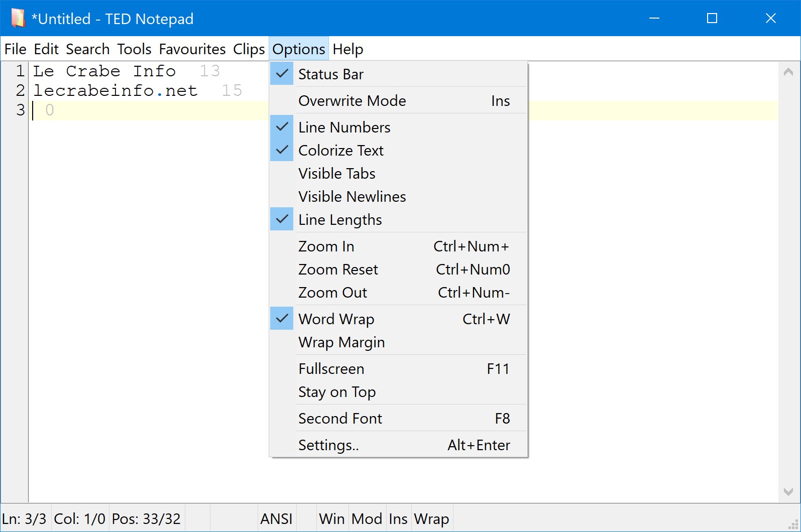Image resolution: width=801 pixels, height=532 pixels.
Task: Click line number 3 in gutter
Action: (20, 110)
